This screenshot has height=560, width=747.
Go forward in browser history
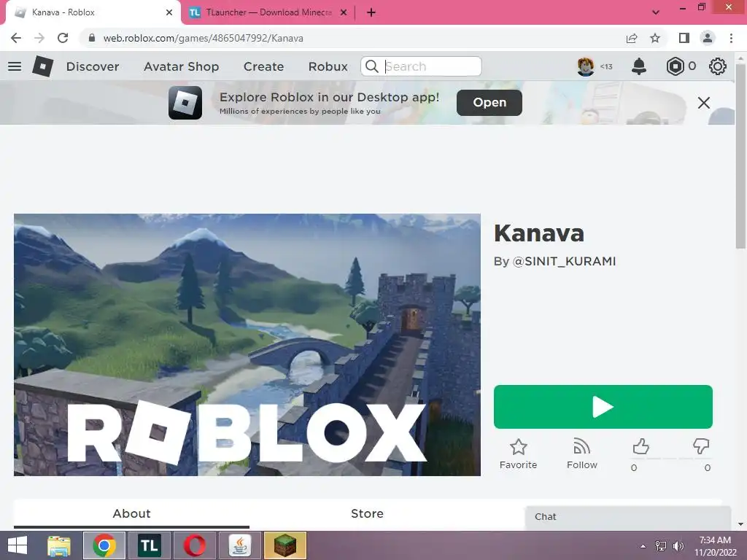(39, 38)
